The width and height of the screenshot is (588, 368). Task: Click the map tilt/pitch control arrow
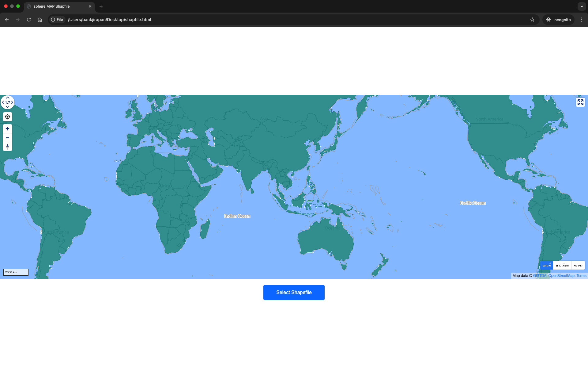[x=7, y=147]
